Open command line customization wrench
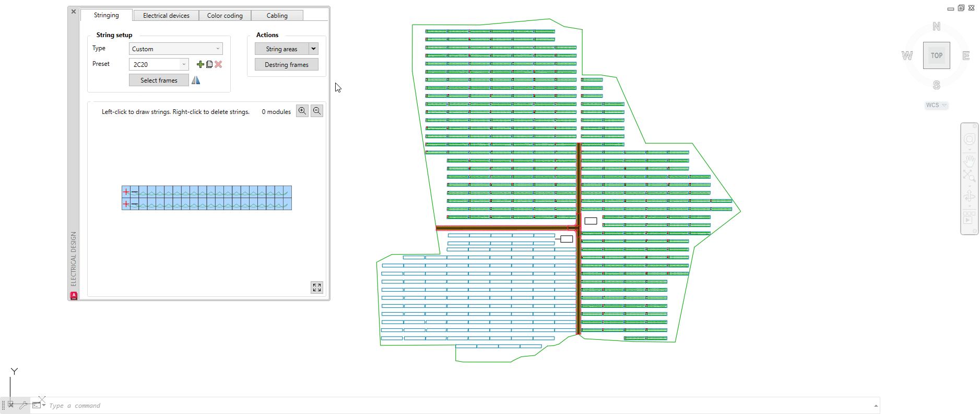980x414 pixels. [x=23, y=405]
